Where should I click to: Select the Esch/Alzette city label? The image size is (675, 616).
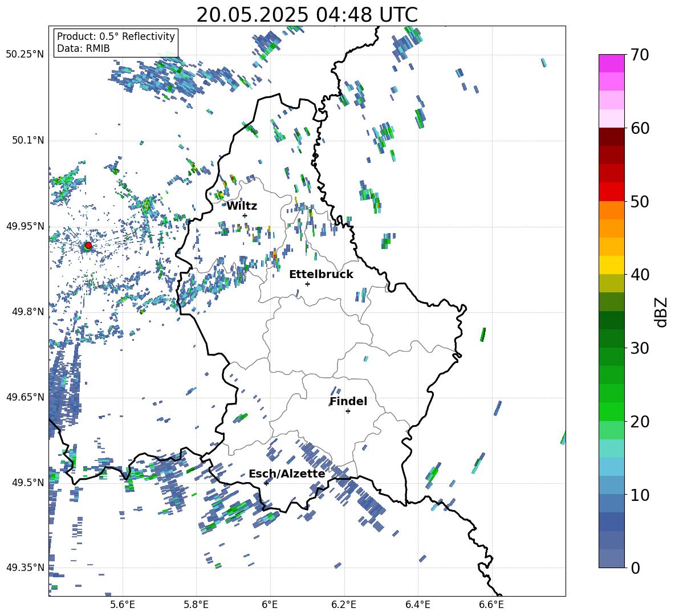[x=287, y=474]
